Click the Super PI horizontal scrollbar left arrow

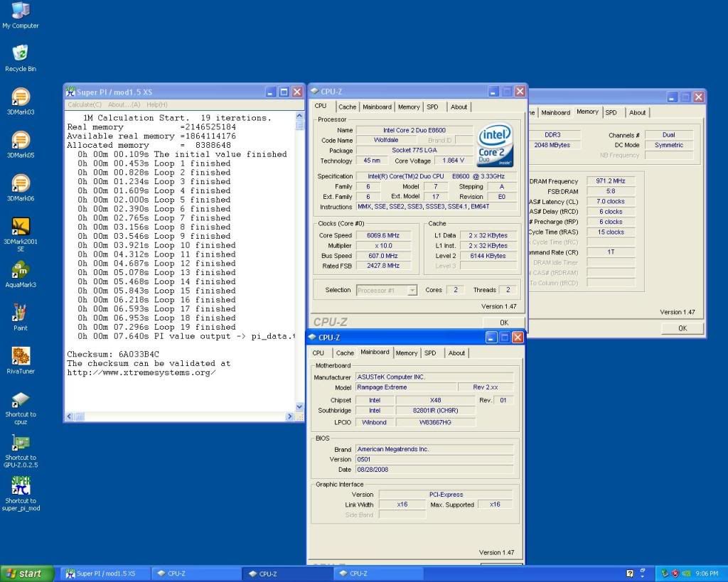point(69,416)
